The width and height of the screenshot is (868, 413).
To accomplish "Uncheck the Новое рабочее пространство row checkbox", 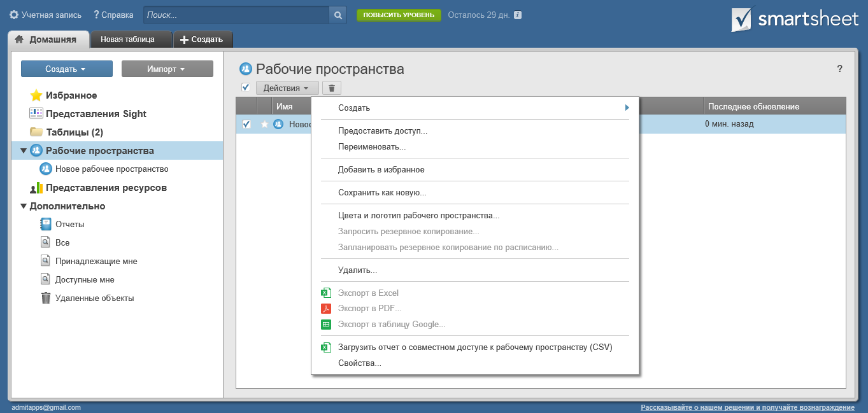I will [246, 125].
